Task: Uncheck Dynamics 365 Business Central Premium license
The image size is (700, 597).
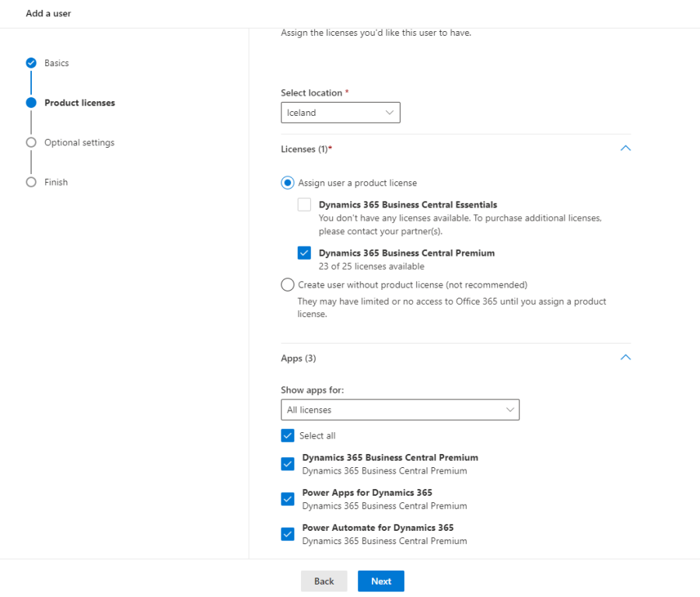Action: click(304, 253)
